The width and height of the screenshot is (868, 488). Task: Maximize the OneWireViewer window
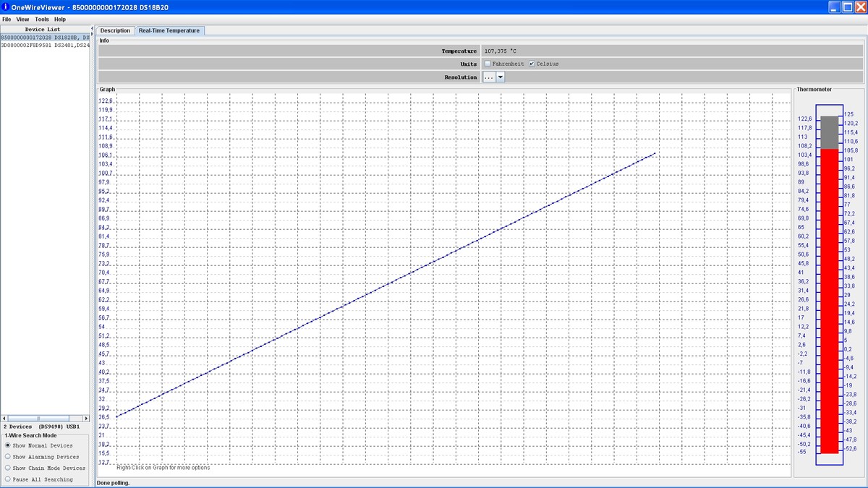(x=848, y=7)
